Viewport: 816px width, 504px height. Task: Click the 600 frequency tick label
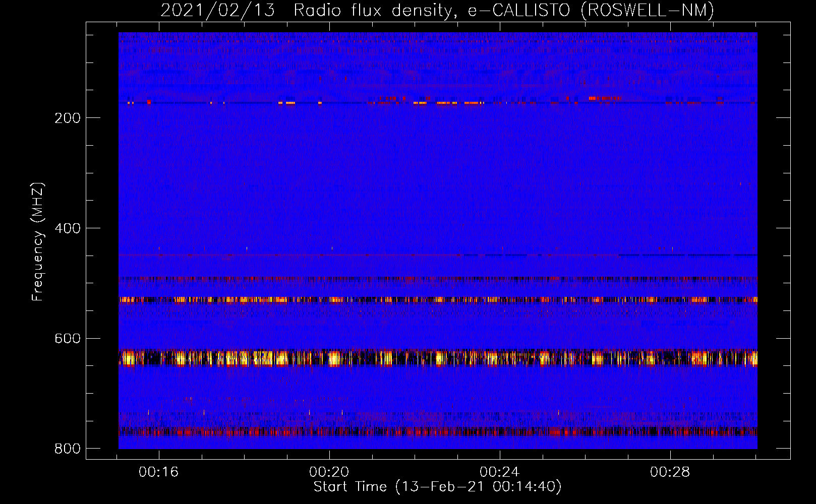[68, 339]
